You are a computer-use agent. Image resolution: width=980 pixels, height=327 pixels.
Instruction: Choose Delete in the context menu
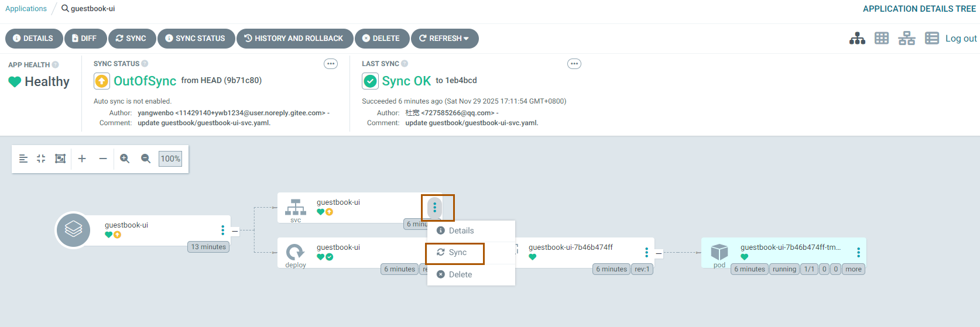coord(460,274)
